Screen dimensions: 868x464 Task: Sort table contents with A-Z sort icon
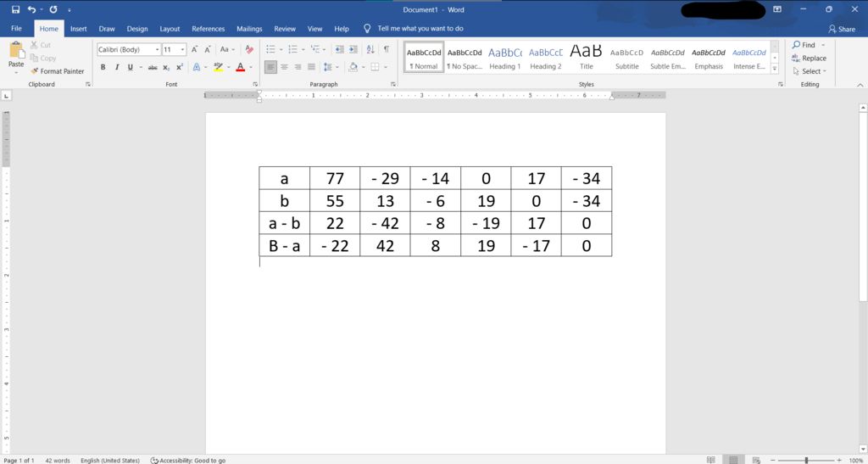370,49
